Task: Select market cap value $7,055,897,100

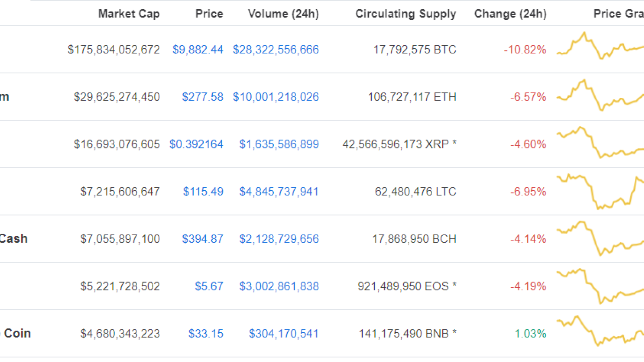Action: [120, 239]
